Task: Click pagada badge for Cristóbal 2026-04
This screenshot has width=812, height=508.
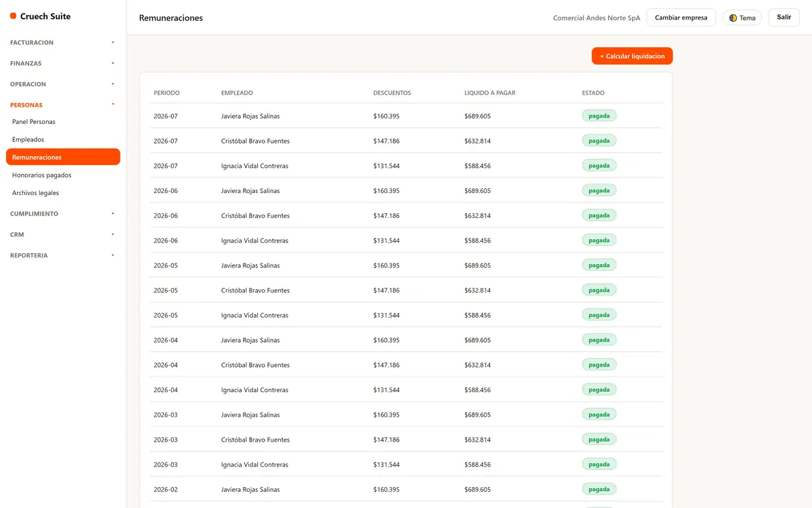Action: (x=599, y=364)
